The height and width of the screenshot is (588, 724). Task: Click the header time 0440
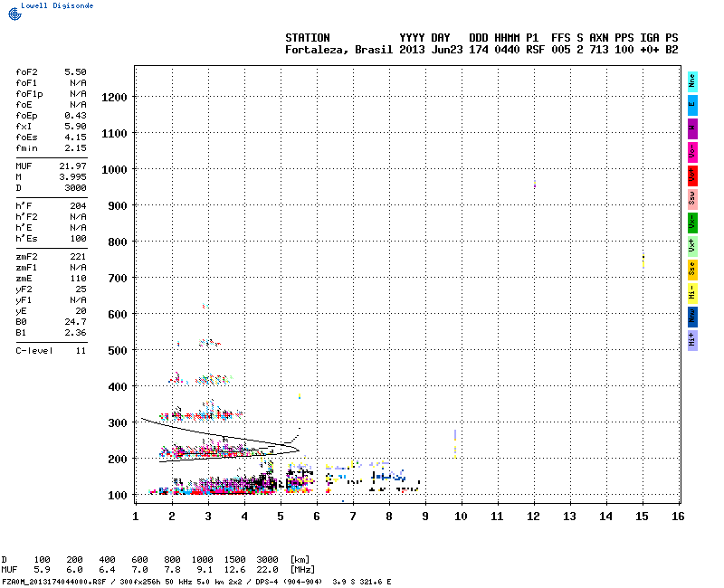pyautogui.click(x=507, y=50)
